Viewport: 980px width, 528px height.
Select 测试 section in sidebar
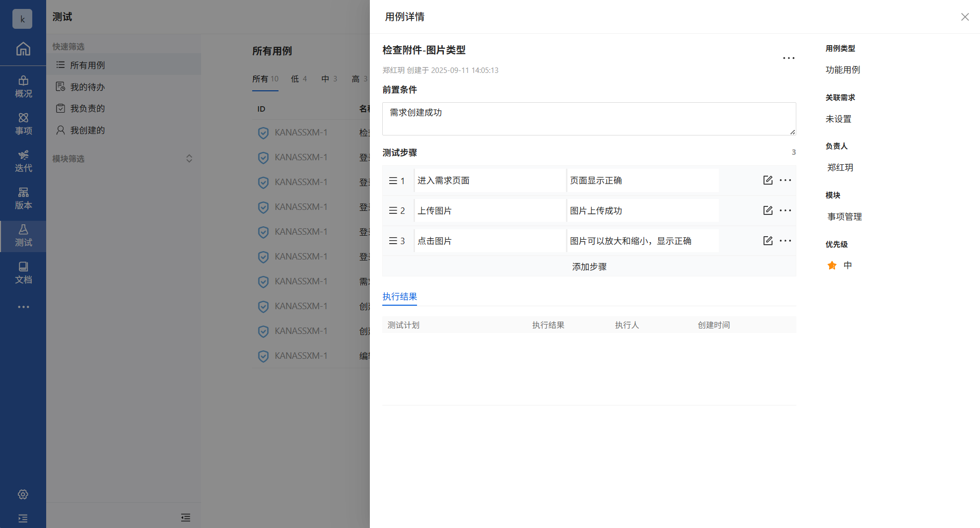point(23,236)
